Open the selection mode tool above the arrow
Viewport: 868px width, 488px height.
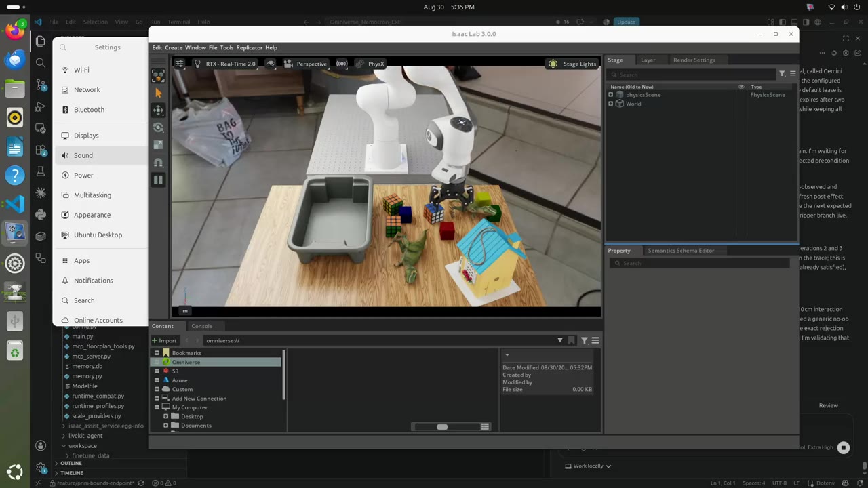click(158, 76)
